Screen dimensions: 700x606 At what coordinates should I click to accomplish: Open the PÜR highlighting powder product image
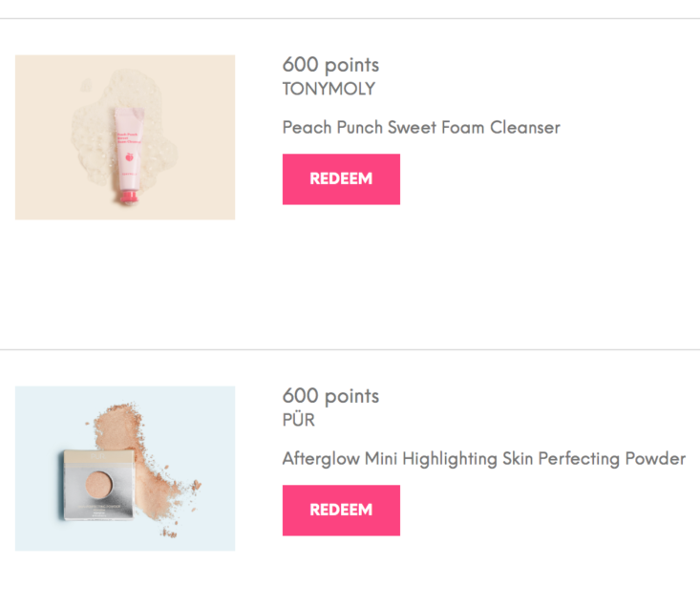tap(125, 469)
